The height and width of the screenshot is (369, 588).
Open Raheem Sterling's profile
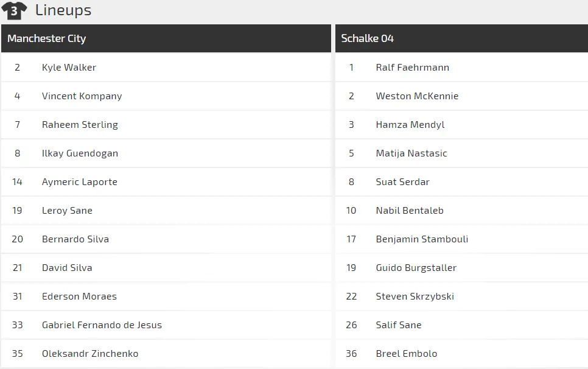tap(80, 125)
